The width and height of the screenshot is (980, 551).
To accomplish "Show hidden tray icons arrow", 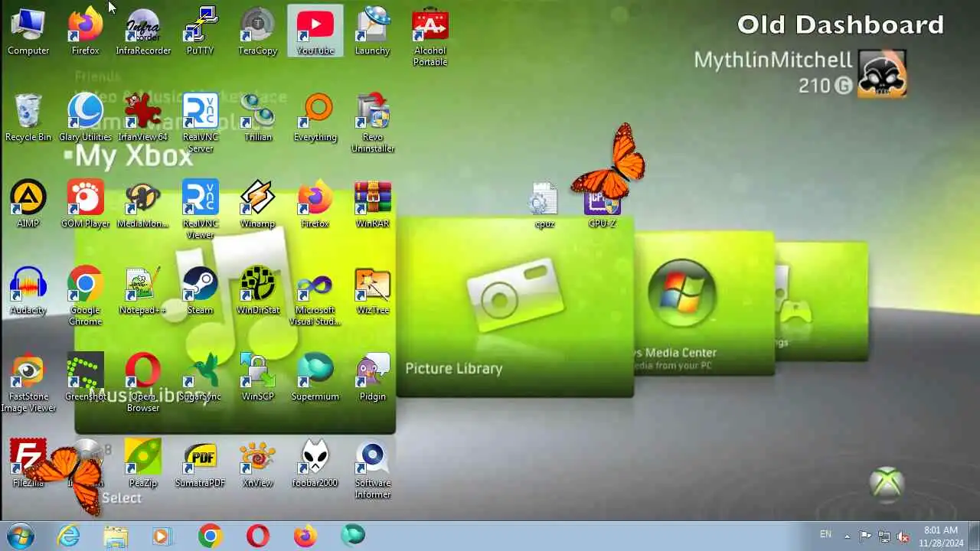I will point(847,536).
